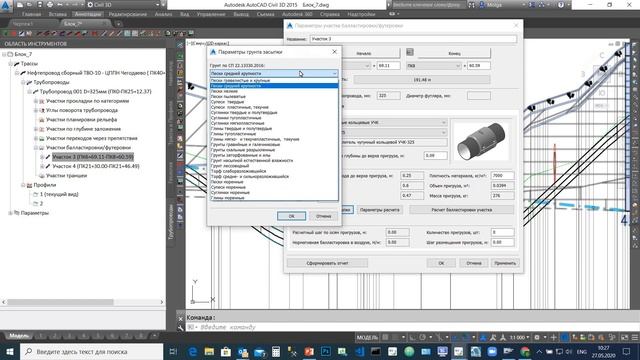The width and height of the screenshot is (640, 360).
Task: Switch to the Модель layout tab
Action: tap(19, 336)
